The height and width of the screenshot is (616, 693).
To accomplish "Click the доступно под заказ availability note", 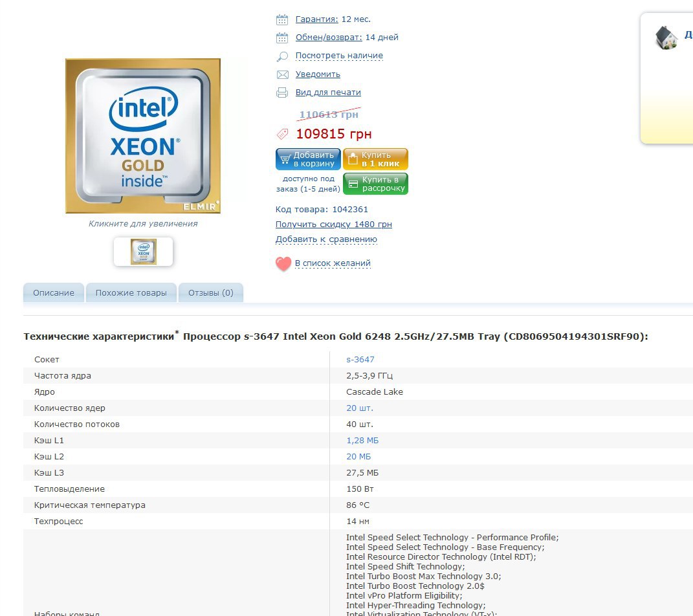I will pyautogui.click(x=308, y=184).
